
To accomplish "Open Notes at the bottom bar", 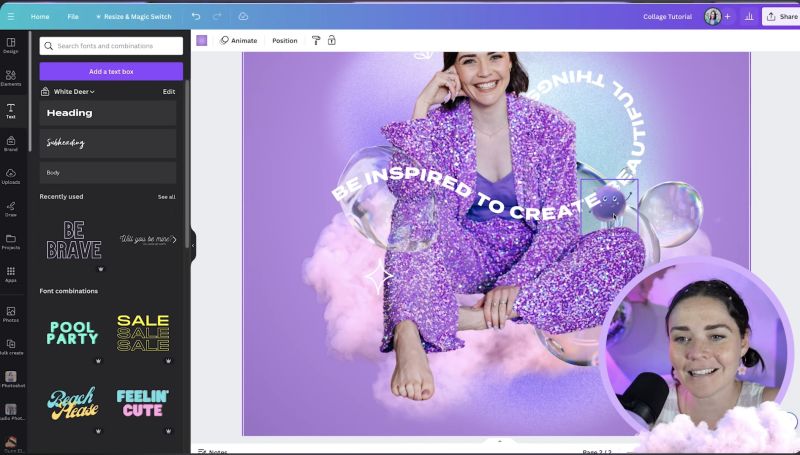I will pos(213,451).
